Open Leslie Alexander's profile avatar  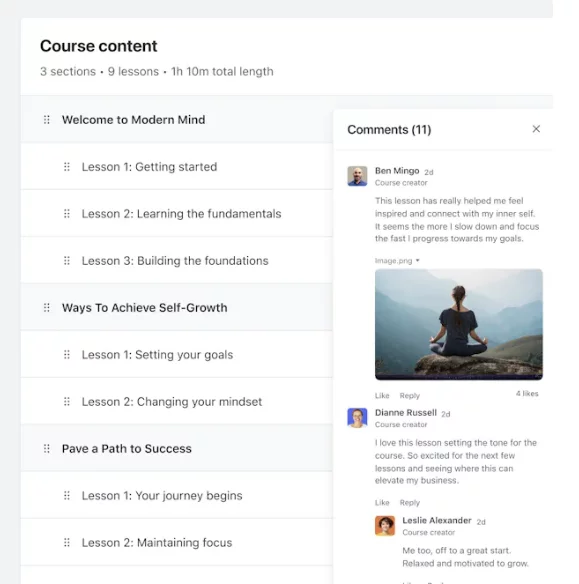[x=385, y=526]
